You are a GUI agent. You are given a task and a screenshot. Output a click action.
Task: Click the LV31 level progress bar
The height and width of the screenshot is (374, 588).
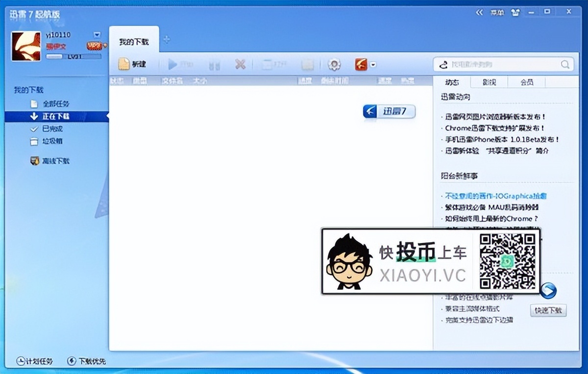pyautogui.click(x=73, y=57)
